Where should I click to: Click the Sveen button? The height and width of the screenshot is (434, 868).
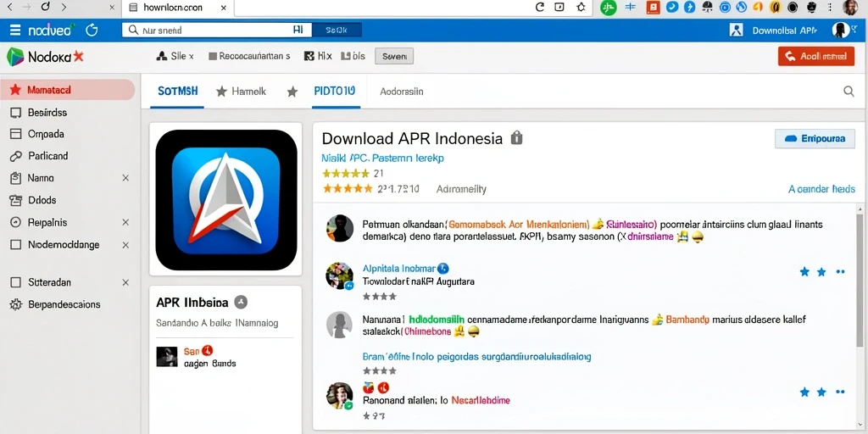click(394, 56)
